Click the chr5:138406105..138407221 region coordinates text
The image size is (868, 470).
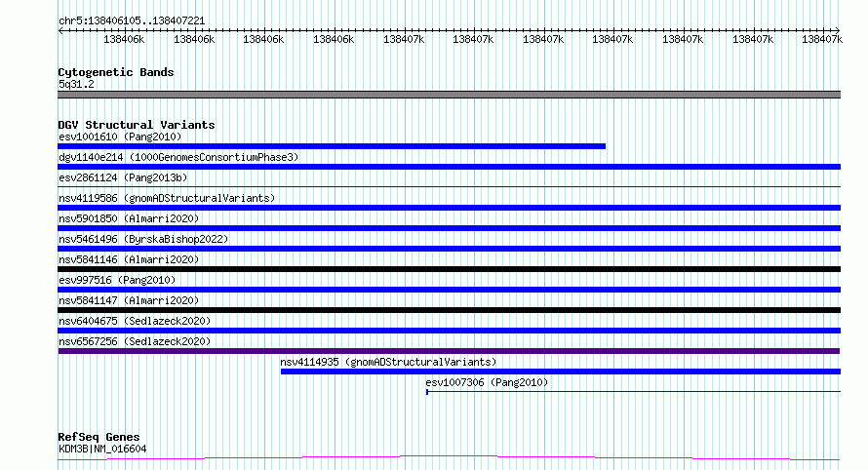point(132,20)
